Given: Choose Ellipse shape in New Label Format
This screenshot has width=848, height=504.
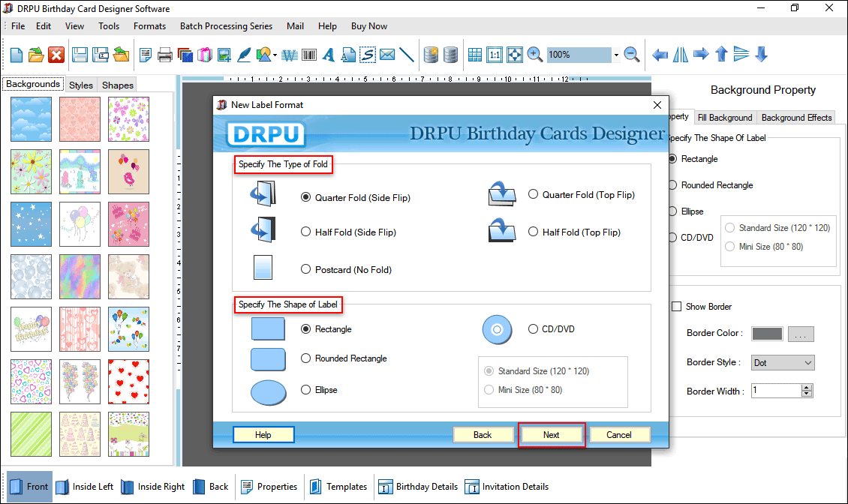Looking at the screenshot, I should click(x=305, y=390).
